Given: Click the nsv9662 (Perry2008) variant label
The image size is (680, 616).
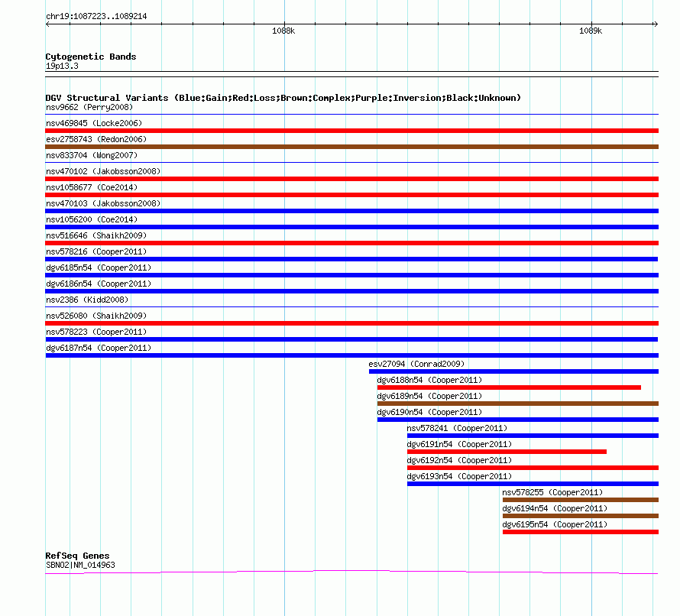Looking at the screenshot, I should click(89, 107).
